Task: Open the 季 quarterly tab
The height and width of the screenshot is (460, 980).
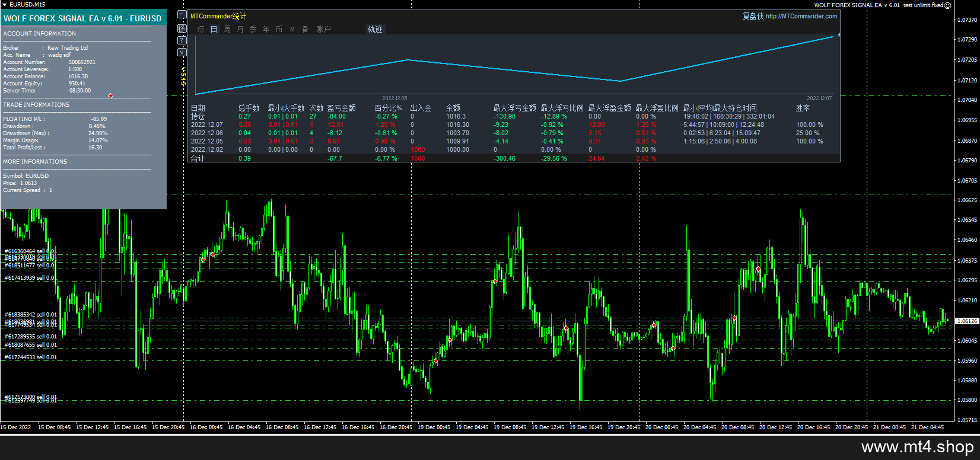Action: tap(253, 29)
